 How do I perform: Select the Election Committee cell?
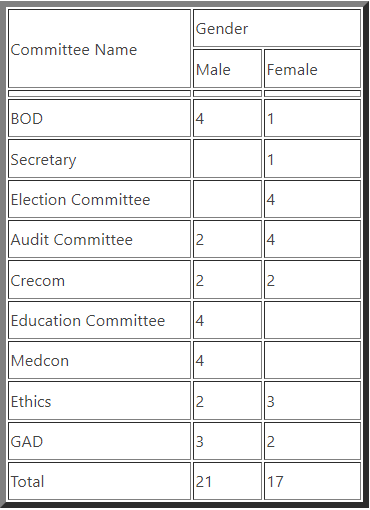[x=99, y=199]
